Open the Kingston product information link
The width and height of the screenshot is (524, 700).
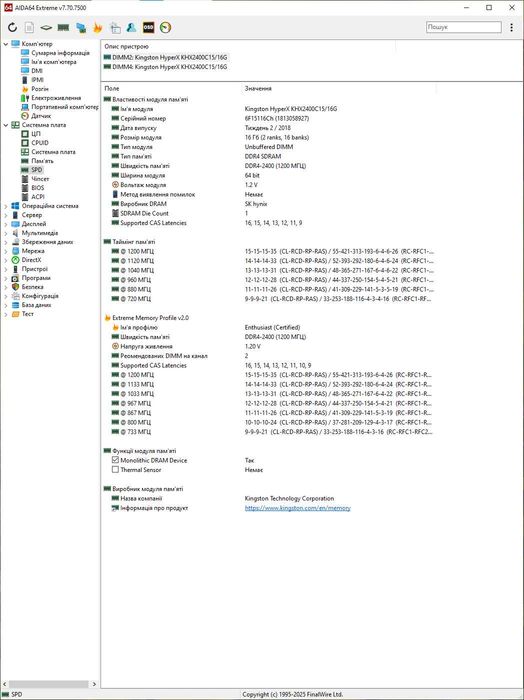(x=297, y=508)
